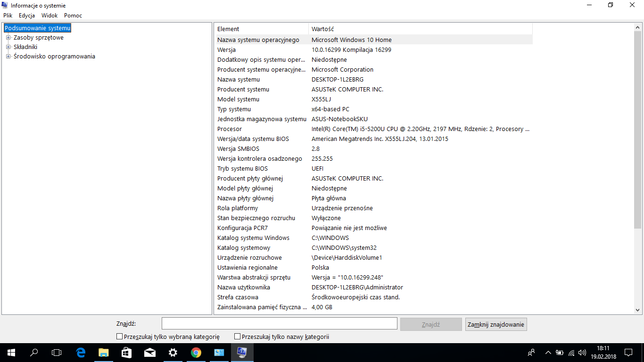Select Zasoby sprzętowe tree item
The height and width of the screenshot is (362, 644).
point(39,37)
